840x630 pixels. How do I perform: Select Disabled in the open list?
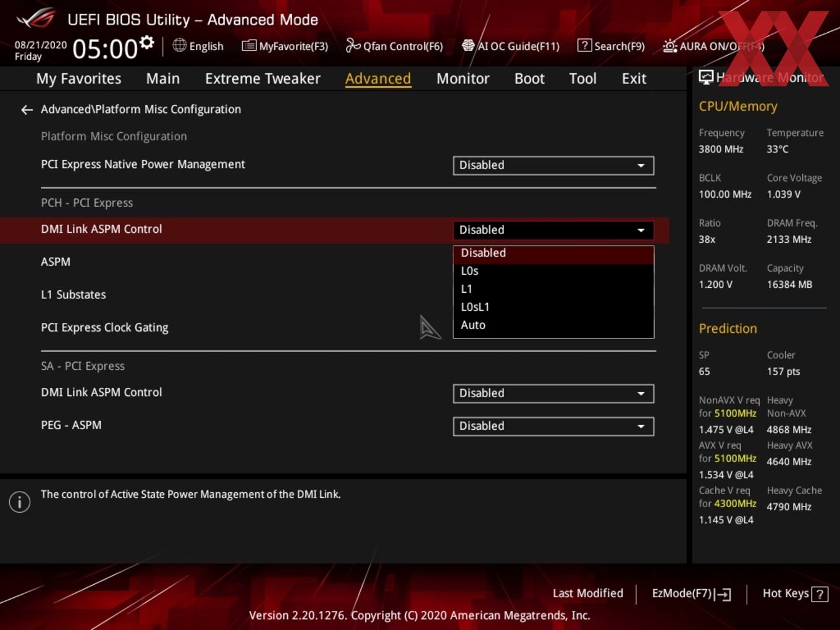(x=553, y=253)
